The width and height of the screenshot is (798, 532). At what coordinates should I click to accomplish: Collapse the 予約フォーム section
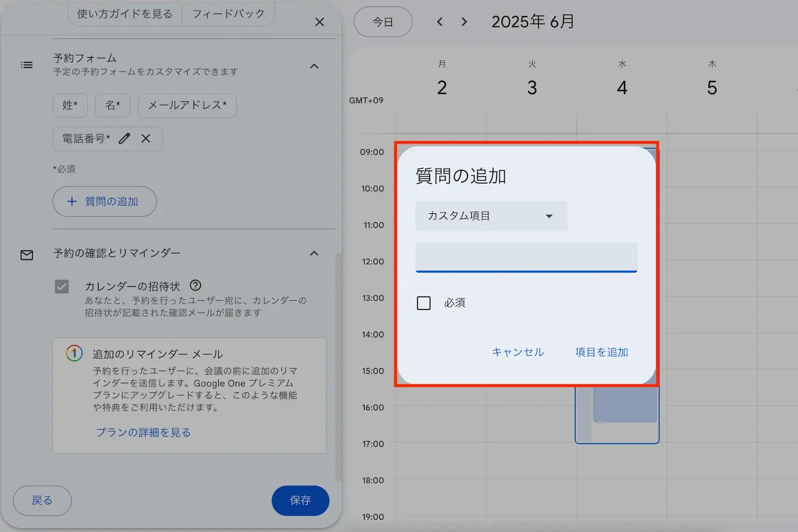coord(314,66)
